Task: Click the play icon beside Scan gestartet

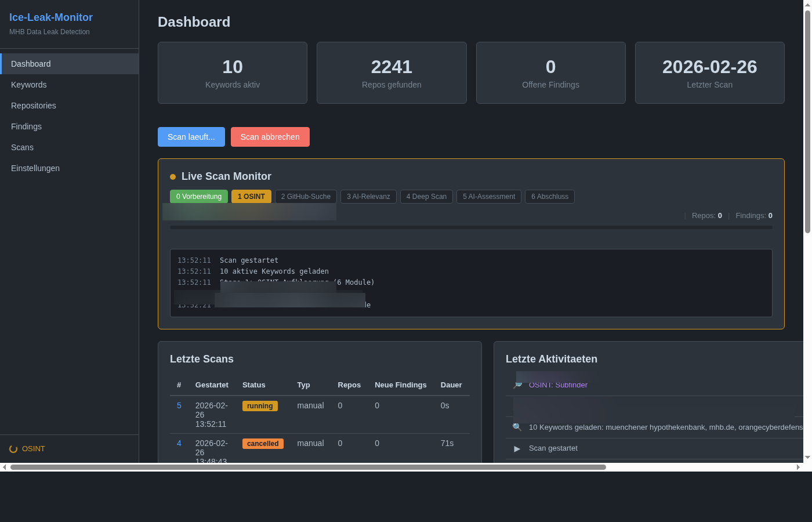Action: (x=517, y=448)
